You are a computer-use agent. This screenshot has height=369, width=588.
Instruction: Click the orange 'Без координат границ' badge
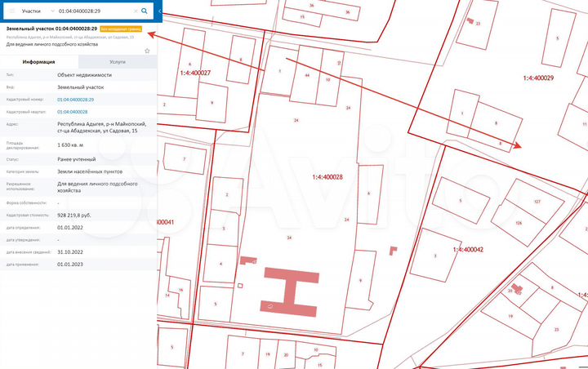[122, 29]
